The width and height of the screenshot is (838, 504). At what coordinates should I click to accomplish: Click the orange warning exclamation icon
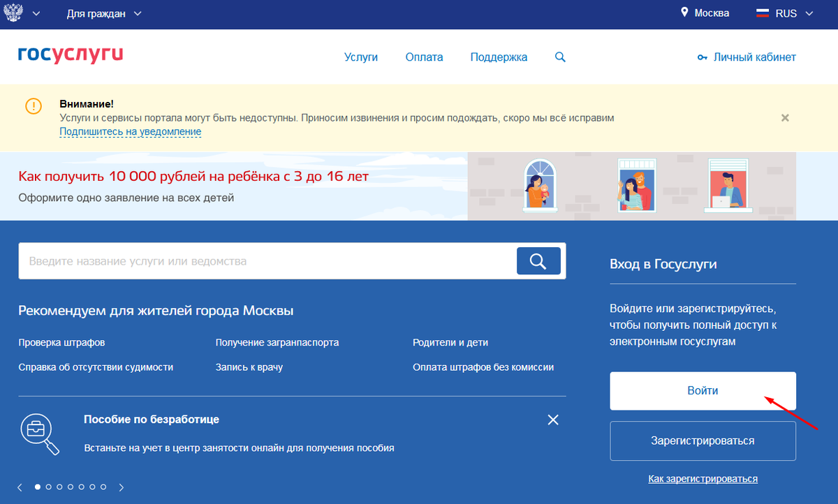[x=34, y=106]
